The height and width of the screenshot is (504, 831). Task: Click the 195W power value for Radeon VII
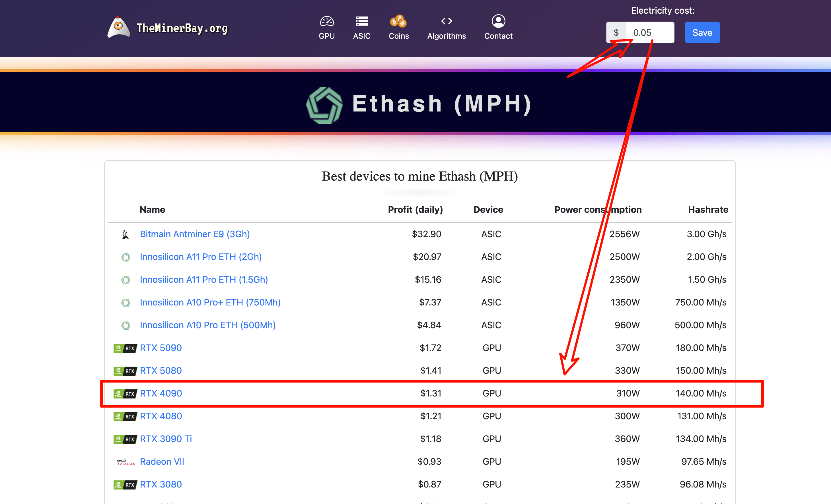628,462
